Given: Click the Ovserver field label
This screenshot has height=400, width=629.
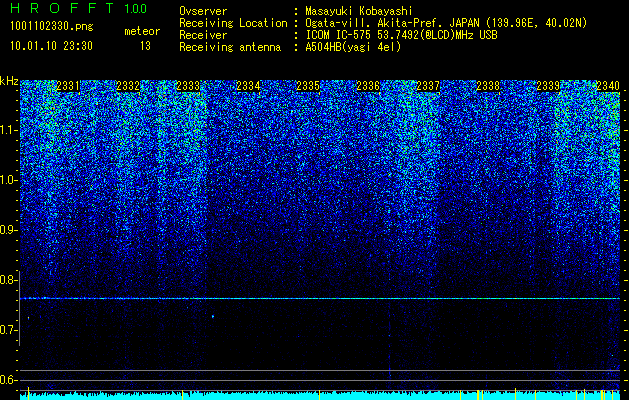Looking at the screenshot, I should point(203,12).
